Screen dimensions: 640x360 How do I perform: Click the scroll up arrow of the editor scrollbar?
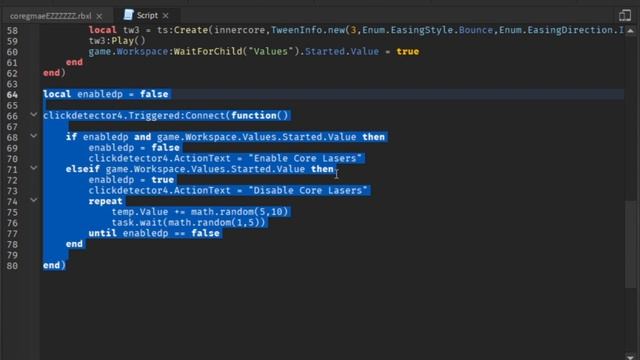coord(630,31)
